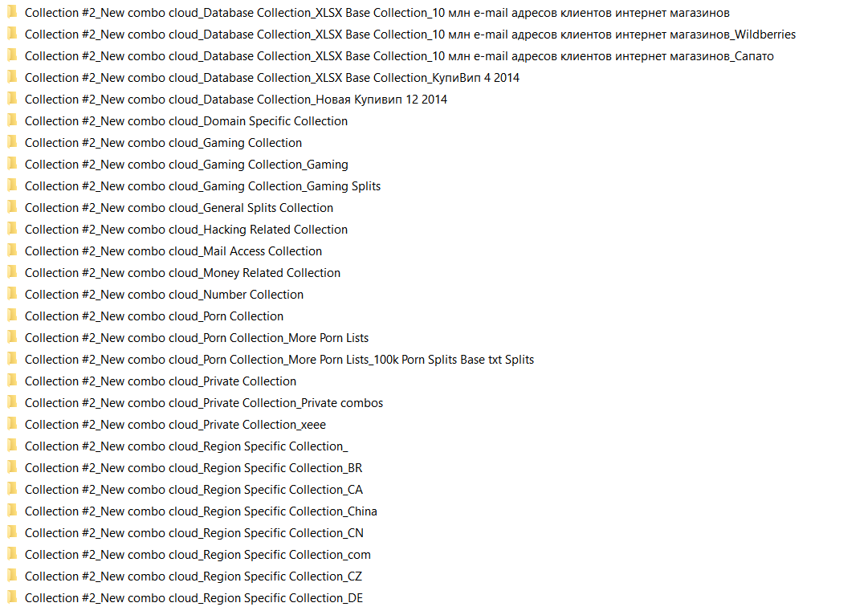Click folder icon of Region Specific Collection_CZ

pos(12,576)
